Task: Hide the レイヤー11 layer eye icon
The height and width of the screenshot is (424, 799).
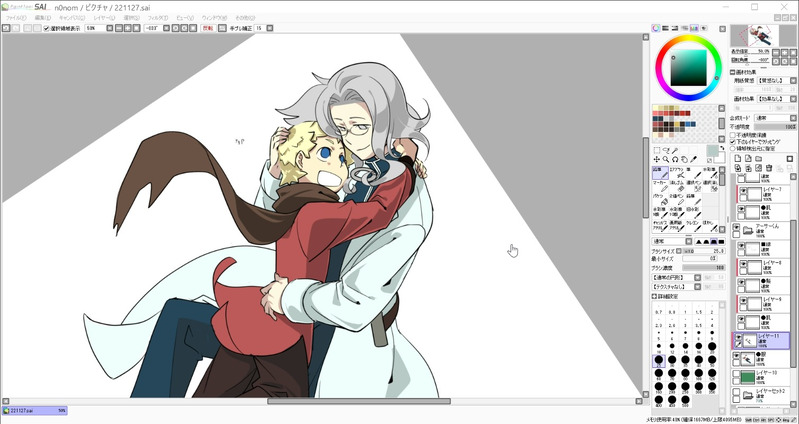Action: click(x=737, y=336)
